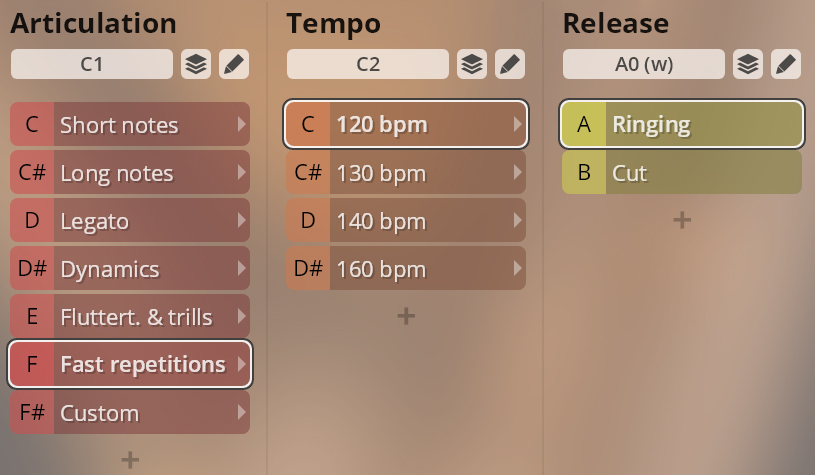Expand the 160 bpm arrow
Image resolution: width=815 pixels, height=475 pixels.
click(517, 268)
